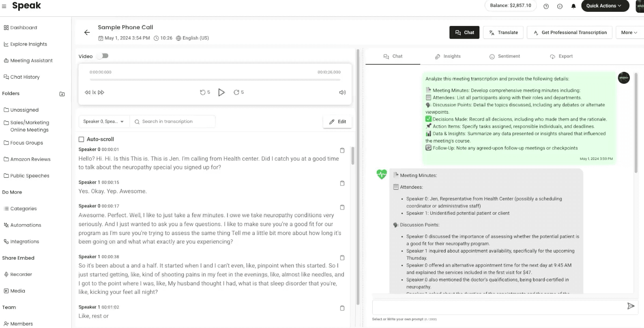644x328 pixels.
Task: Open the Amazon Reviews folder
Action: [27, 159]
